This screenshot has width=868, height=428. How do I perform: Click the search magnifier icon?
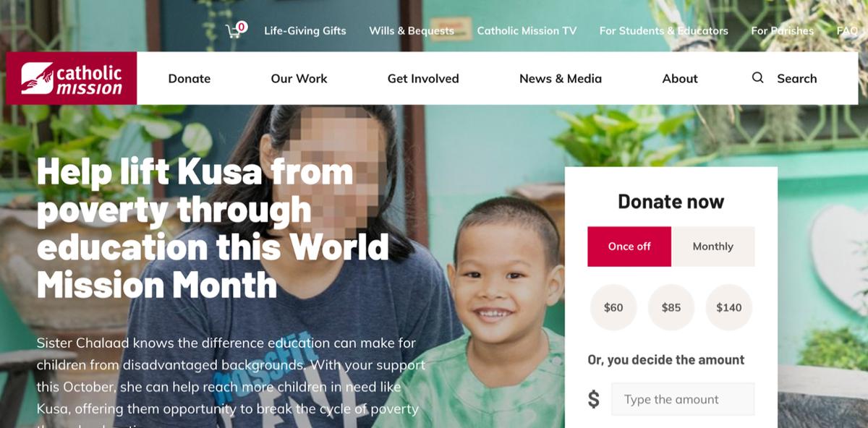pyautogui.click(x=757, y=78)
